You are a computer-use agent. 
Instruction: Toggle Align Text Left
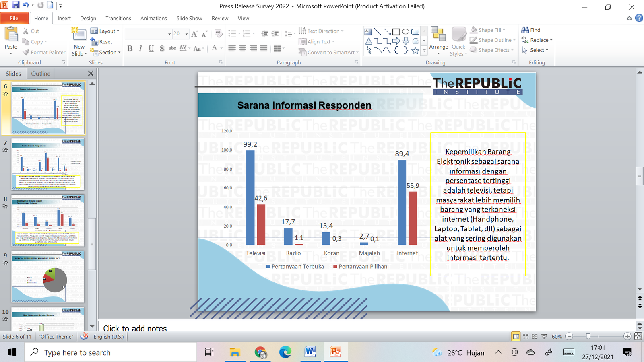tap(232, 48)
